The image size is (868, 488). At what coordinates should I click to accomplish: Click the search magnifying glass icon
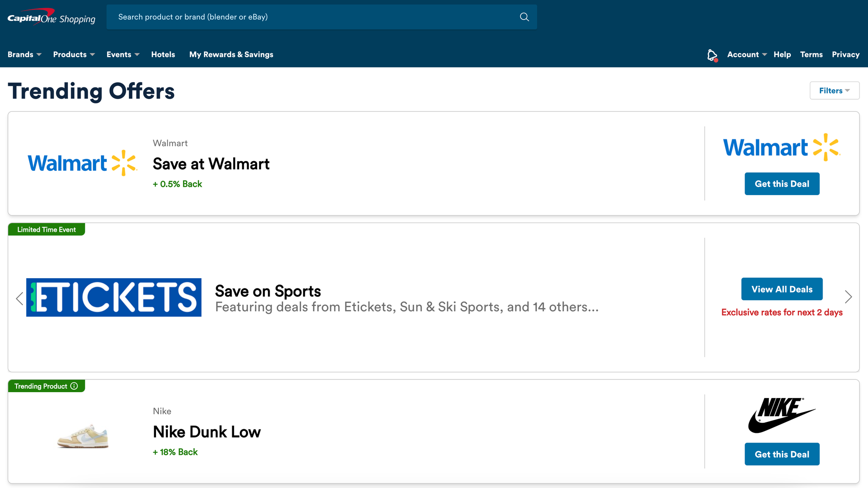[524, 17]
